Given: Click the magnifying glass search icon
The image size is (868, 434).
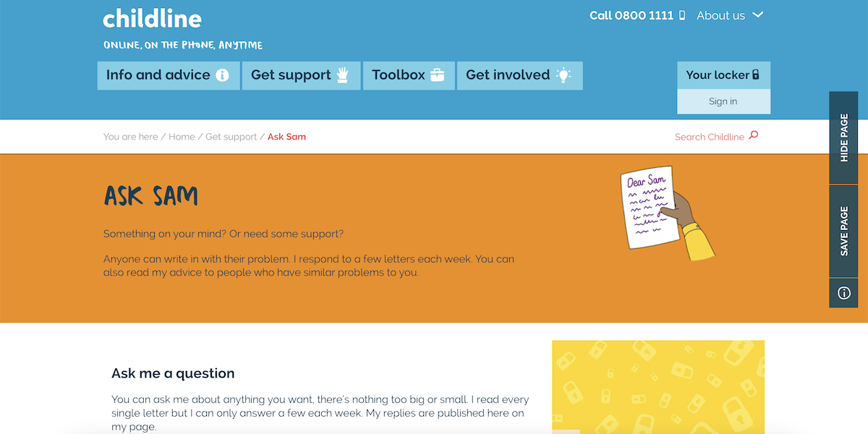Looking at the screenshot, I should click(x=754, y=135).
